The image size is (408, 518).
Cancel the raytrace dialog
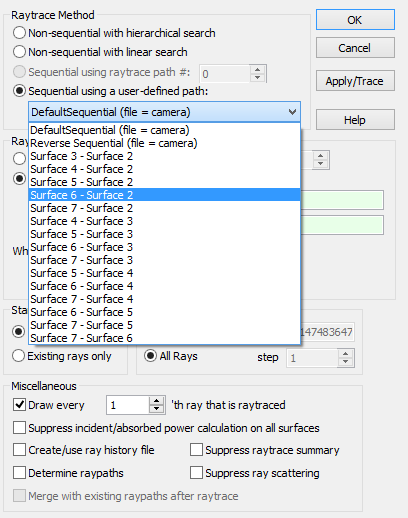pos(355,48)
